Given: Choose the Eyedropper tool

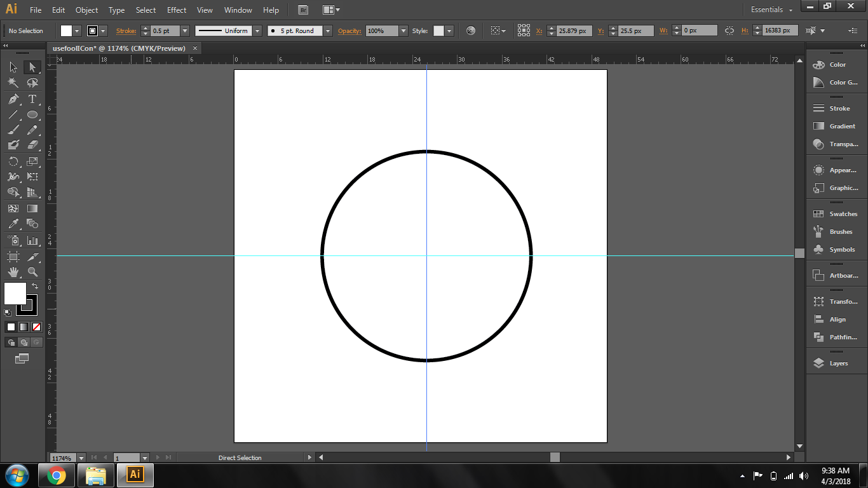Looking at the screenshot, I should click(13, 224).
